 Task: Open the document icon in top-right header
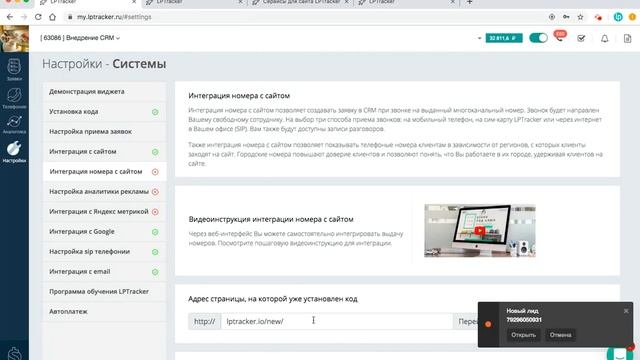627,38
